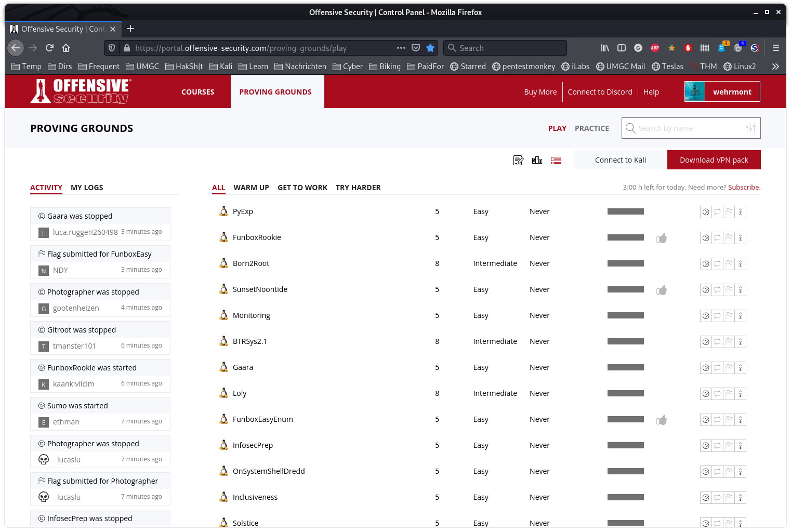Click the flag icon for Monitoring

(729, 316)
